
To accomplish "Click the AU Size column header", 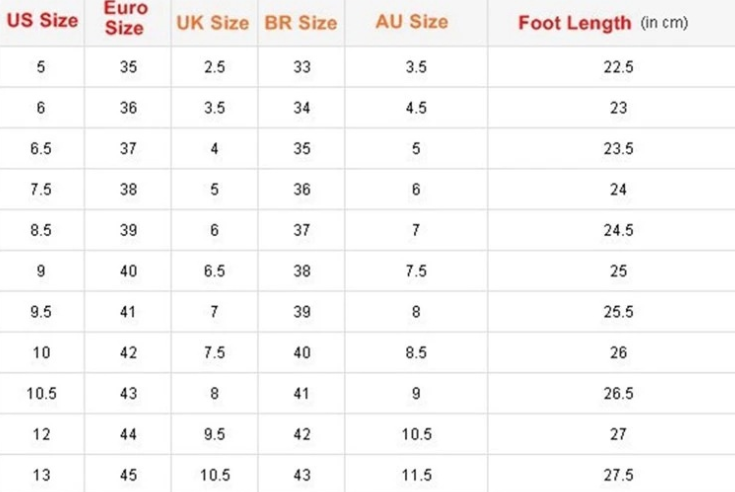I will click(x=413, y=21).
